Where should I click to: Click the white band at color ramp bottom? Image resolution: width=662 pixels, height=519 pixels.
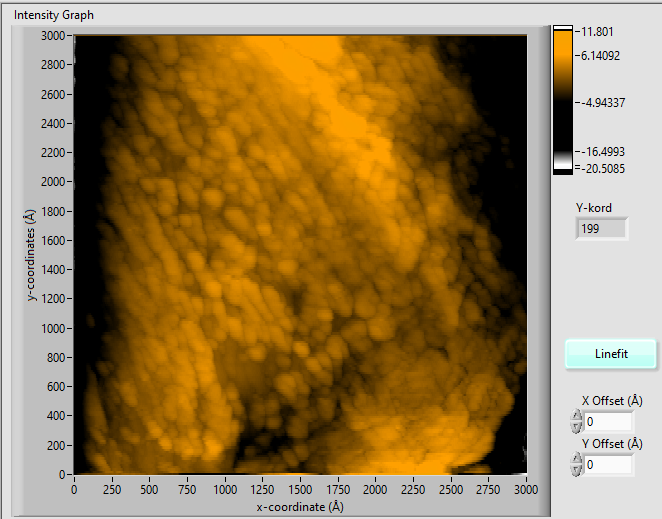(x=563, y=162)
